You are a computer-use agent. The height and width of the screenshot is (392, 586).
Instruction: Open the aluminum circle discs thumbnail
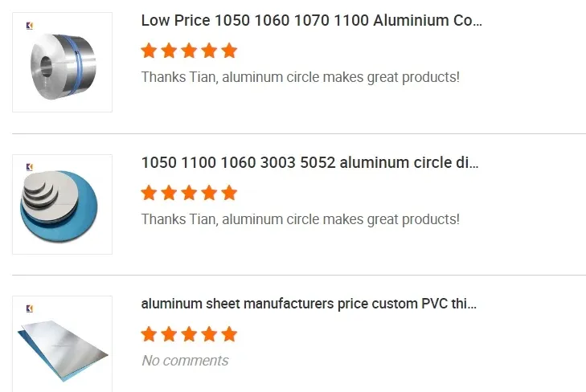click(x=62, y=205)
